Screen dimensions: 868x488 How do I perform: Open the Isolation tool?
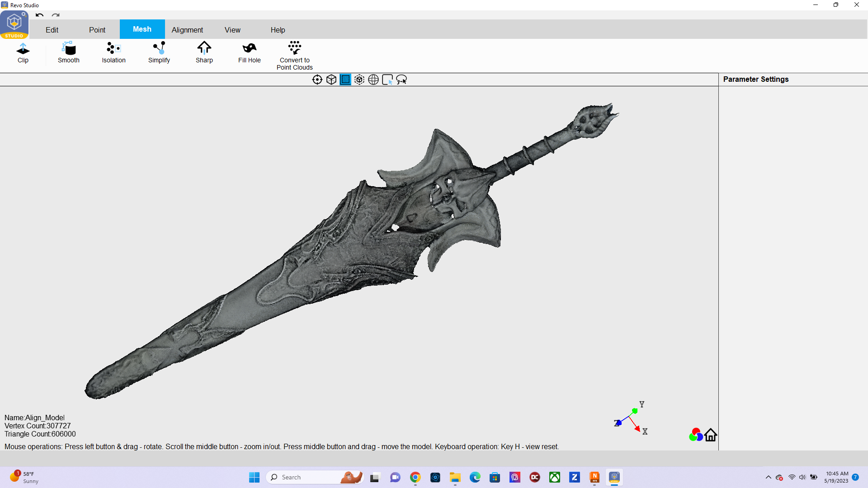pyautogui.click(x=113, y=53)
